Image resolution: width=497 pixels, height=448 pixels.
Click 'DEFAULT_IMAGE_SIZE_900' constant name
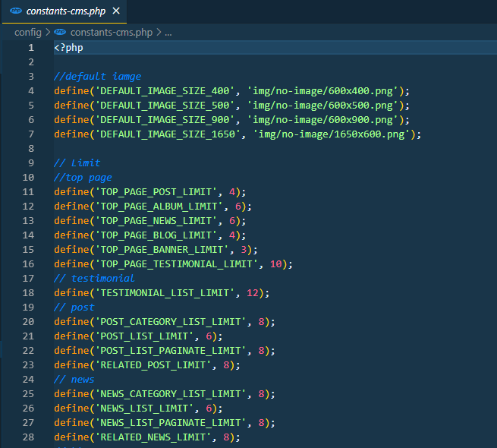click(x=165, y=120)
